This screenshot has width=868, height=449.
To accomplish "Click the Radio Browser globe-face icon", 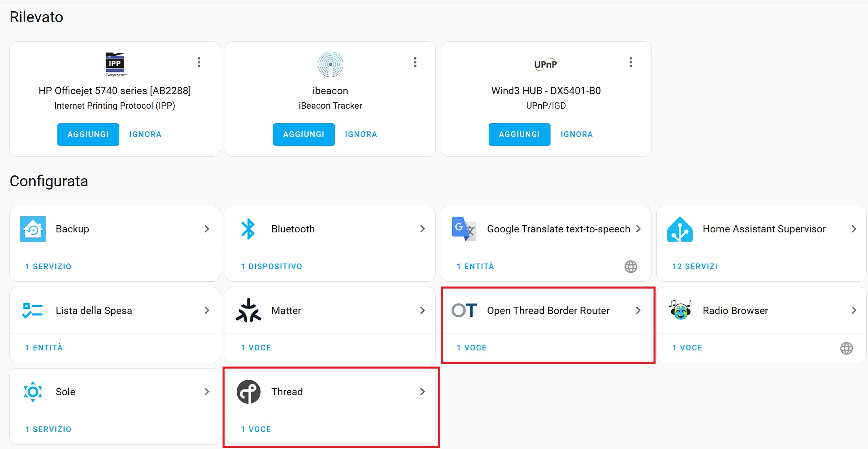I will (680, 310).
